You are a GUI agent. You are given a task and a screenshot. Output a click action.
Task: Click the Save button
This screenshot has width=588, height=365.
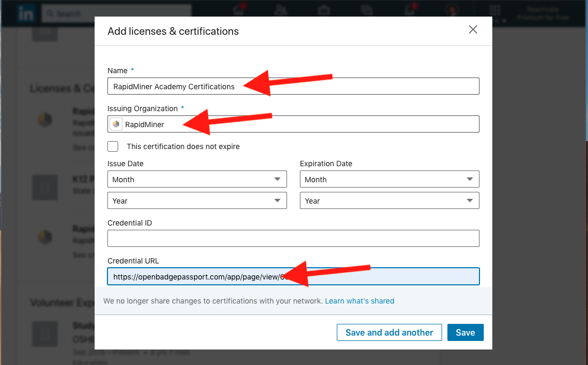coord(466,332)
